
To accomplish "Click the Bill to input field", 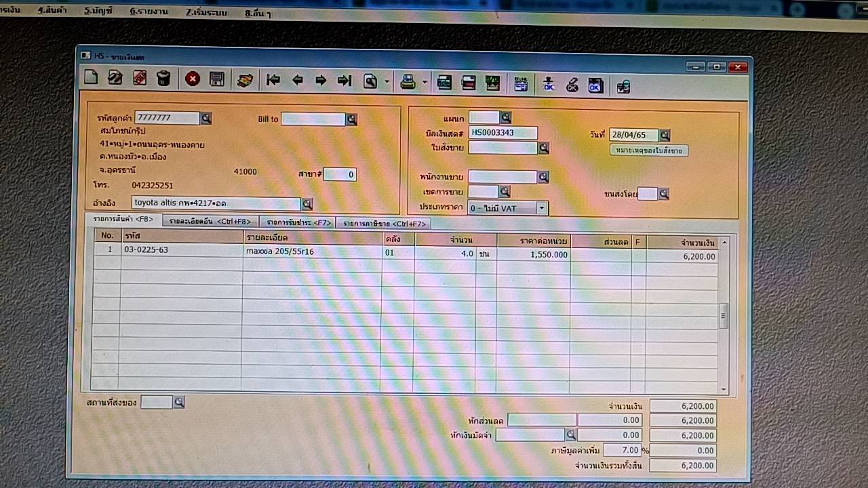I will [x=313, y=119].
